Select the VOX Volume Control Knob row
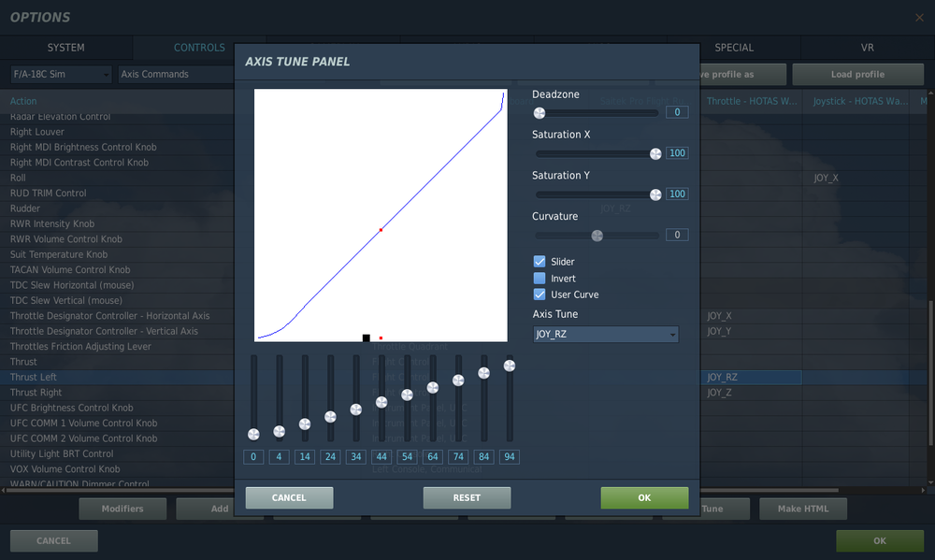935x560 pixels. [117, 469]
